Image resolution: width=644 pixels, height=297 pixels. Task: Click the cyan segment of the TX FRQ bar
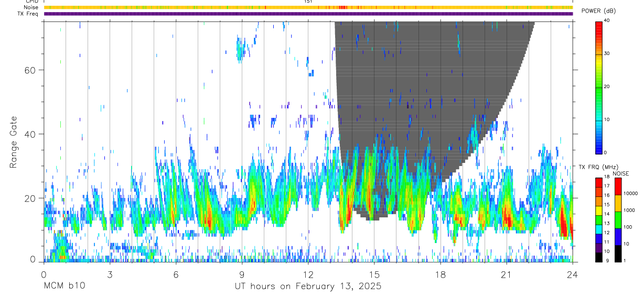click(598, 229)
